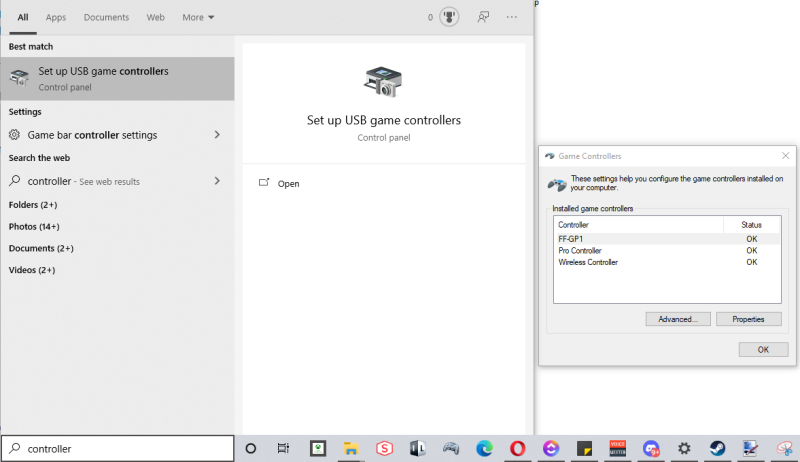Select the Pro Controller row
This screenshot has width=800, height=462.
tap(667, 250)
